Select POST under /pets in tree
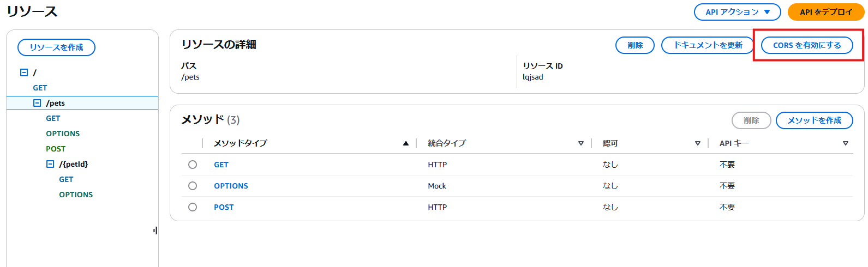868x267 pixels. pos(56,149)
